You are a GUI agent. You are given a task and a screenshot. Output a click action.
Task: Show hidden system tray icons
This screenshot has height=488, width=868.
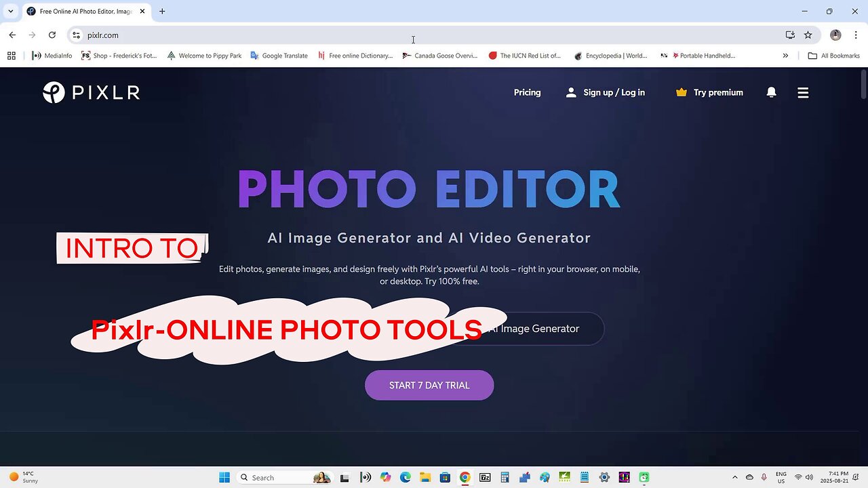pos(734,477)
